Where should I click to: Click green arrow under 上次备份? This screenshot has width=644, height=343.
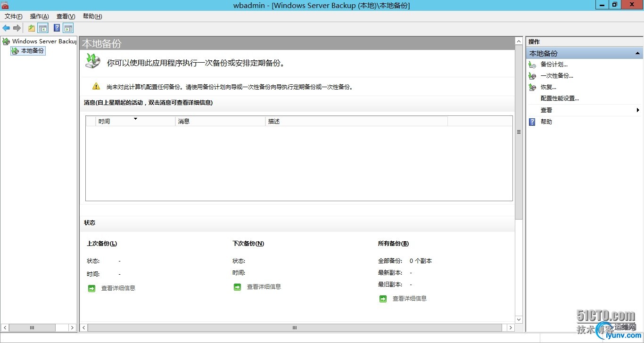coord(92,288)
